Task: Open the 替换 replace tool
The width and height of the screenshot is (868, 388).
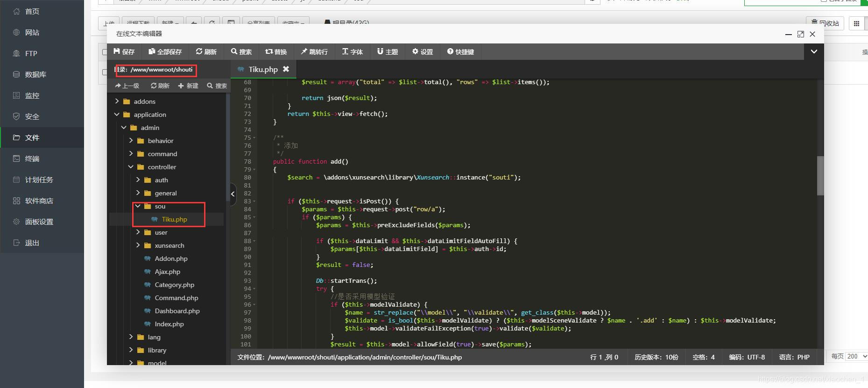Action: (276, 51)
